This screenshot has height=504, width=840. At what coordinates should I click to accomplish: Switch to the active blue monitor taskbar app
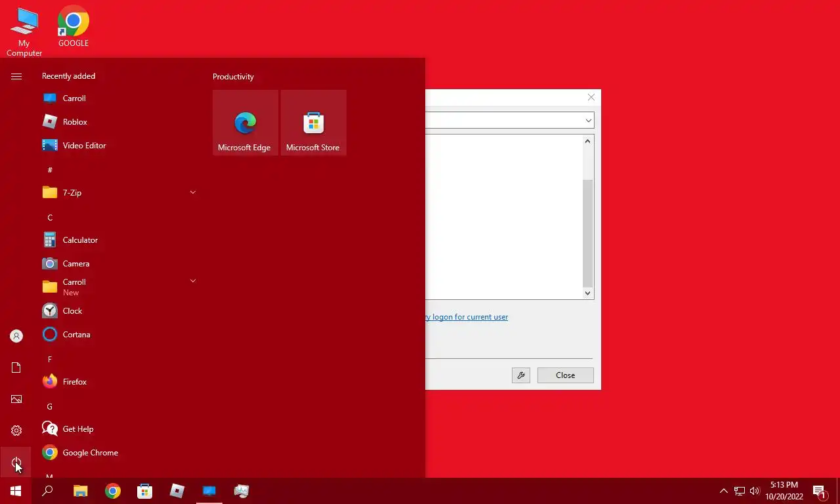pos(209,491)
